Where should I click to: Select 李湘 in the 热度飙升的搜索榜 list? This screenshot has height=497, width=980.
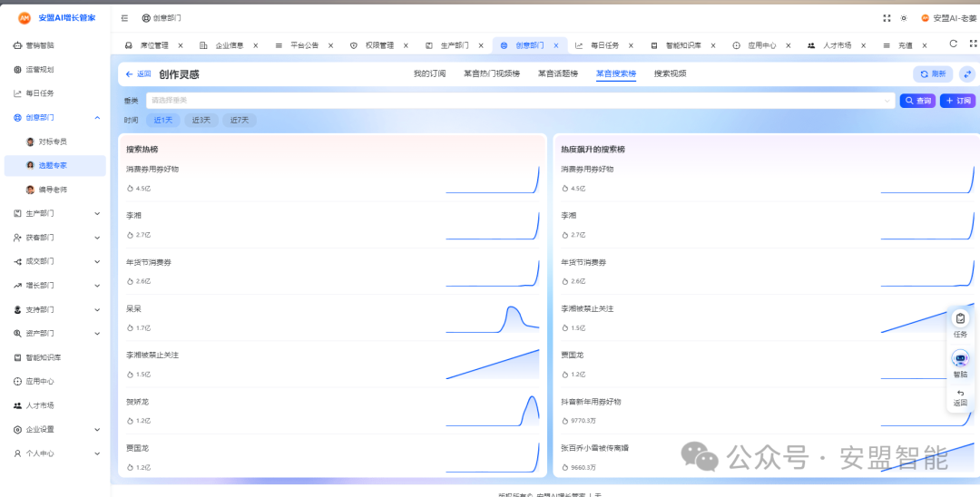click(x=569, y=216)
